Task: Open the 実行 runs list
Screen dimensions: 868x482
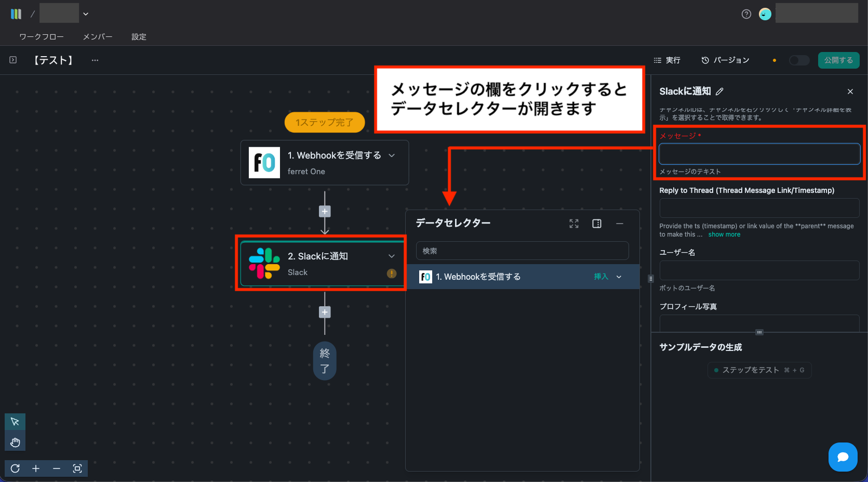Action: (667, 60)
